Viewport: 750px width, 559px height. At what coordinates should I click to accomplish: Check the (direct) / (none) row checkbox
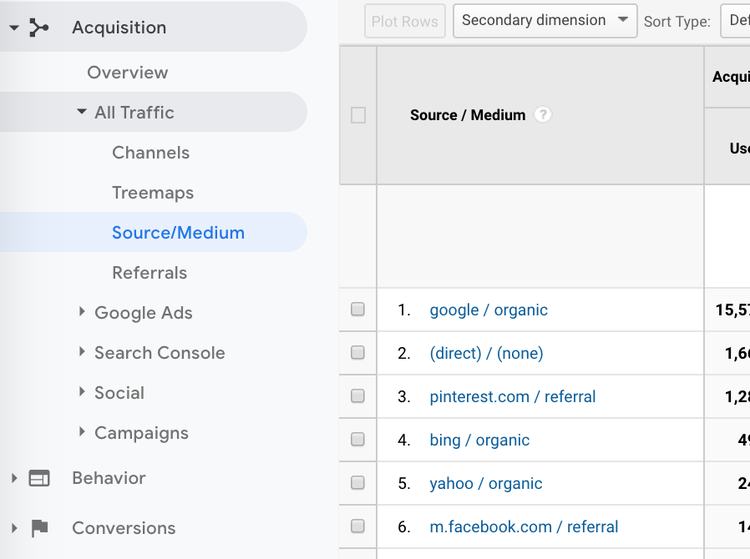tap(357, 352)
